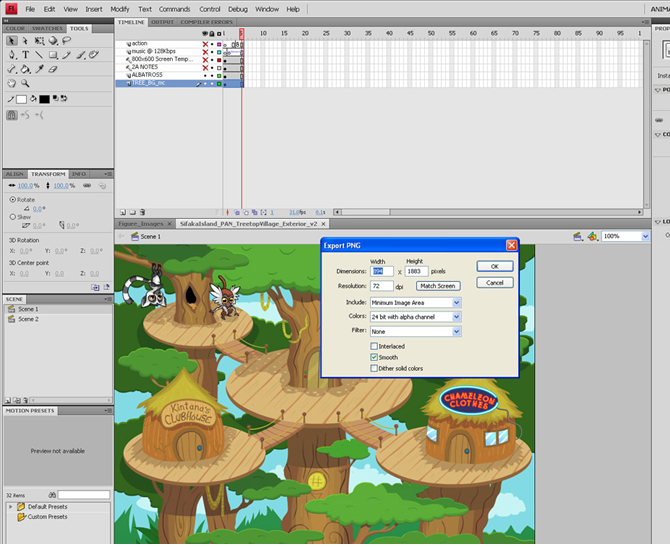The height and width of the screenshot is (547, 670).
Task: Click the new layer icon below timeline
Action: [122, 212]
